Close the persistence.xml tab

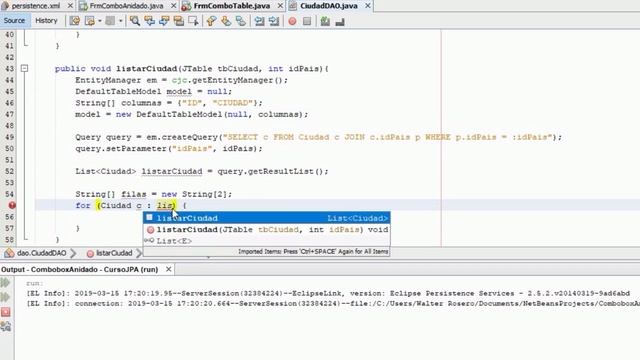(70, 6)
